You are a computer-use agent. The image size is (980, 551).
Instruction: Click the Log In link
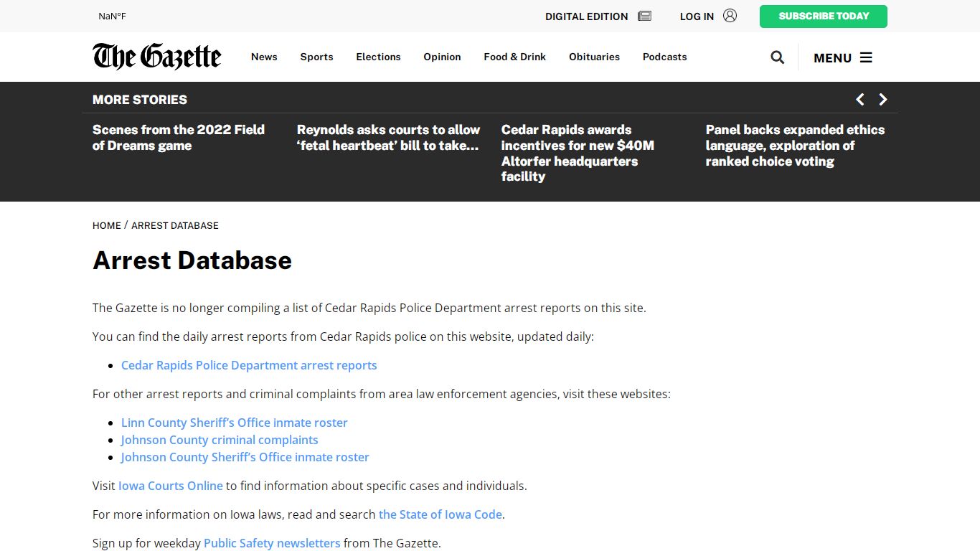697,17
